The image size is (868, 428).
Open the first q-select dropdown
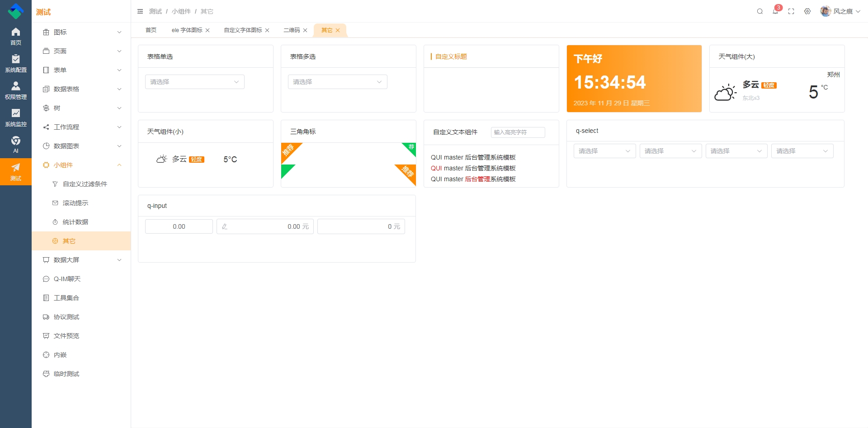point(605,151)
